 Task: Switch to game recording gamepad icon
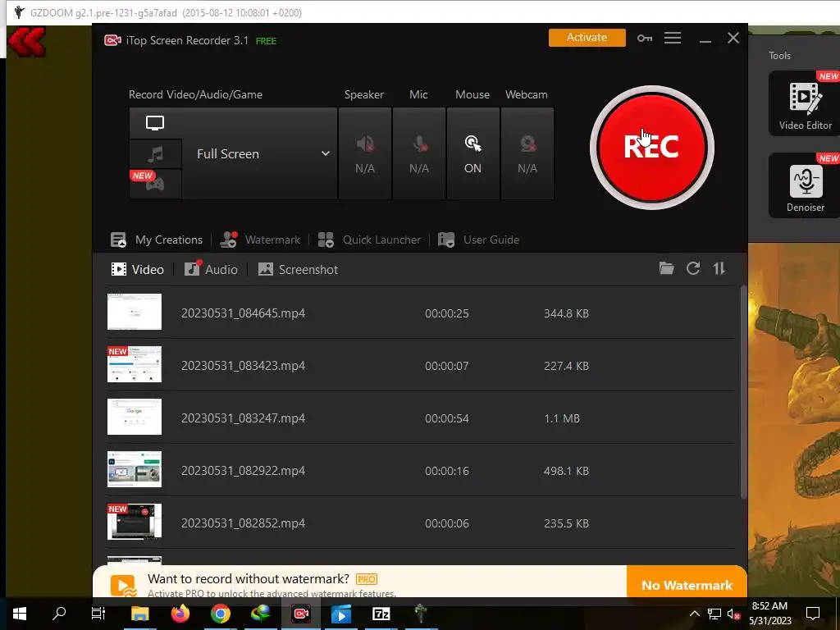coord(155,184)
